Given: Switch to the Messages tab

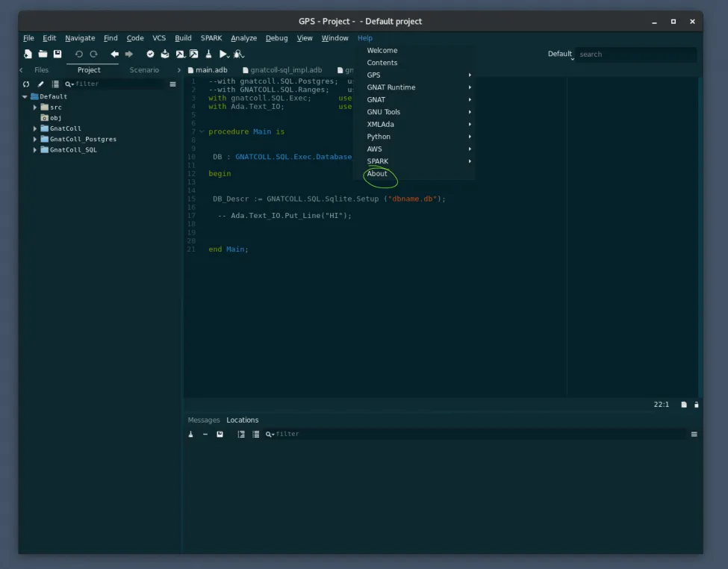Looking at the screenshot, I should [204, 420].
